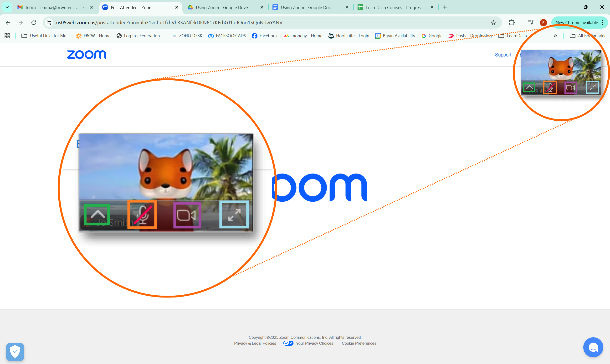
Task: Open a new browser tab
Action: point(445,7)
